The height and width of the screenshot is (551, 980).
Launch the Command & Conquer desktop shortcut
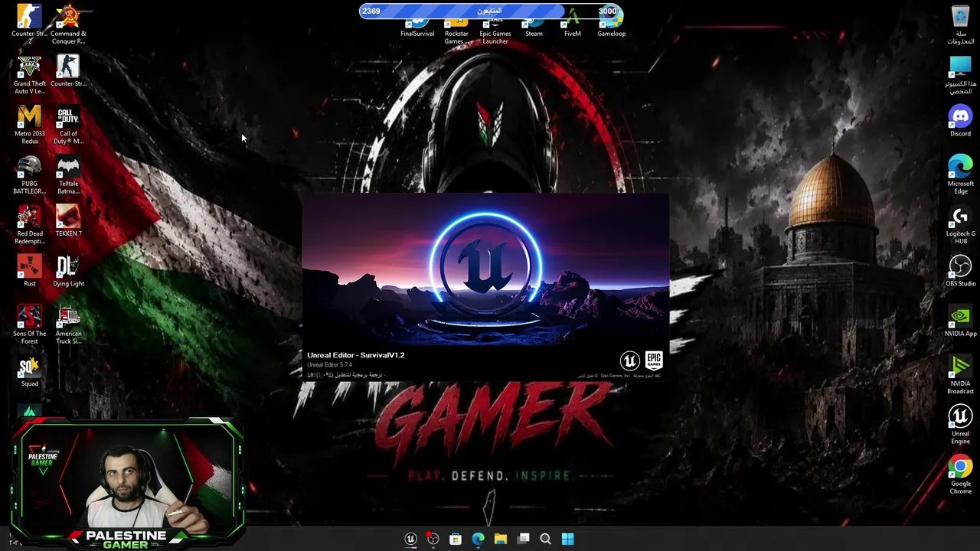68,24
